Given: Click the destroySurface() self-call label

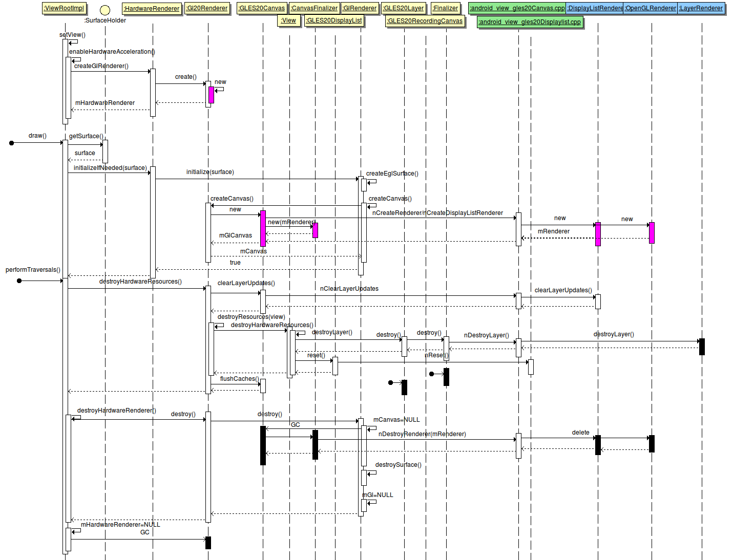Looking at the screenshot, I should [399, 465].
